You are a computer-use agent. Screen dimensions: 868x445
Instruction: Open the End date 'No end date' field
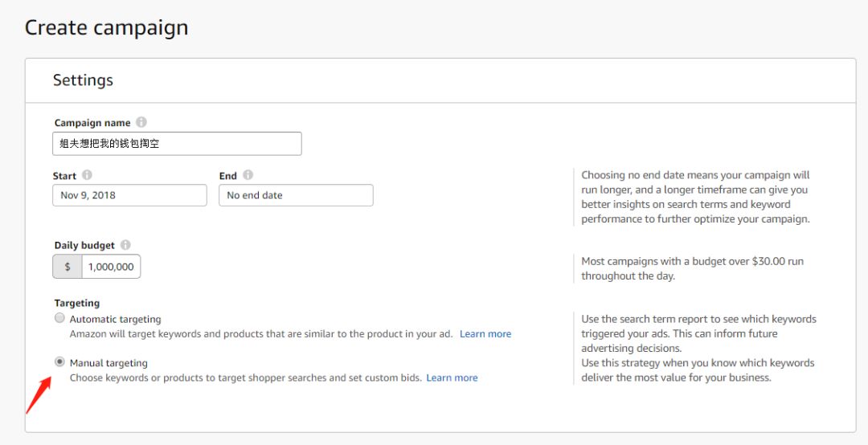[x=296, y=195]
